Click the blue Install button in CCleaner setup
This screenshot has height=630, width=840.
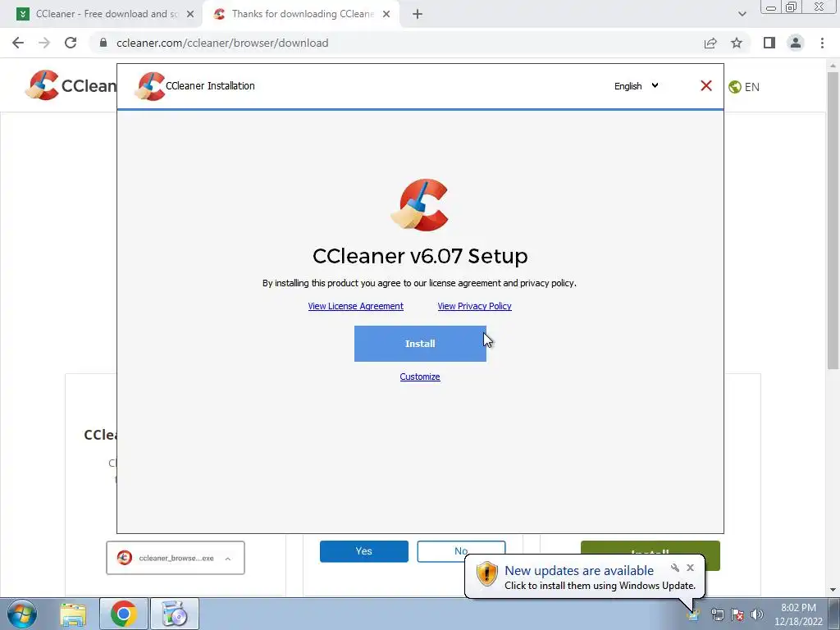[x=420, y=344]
